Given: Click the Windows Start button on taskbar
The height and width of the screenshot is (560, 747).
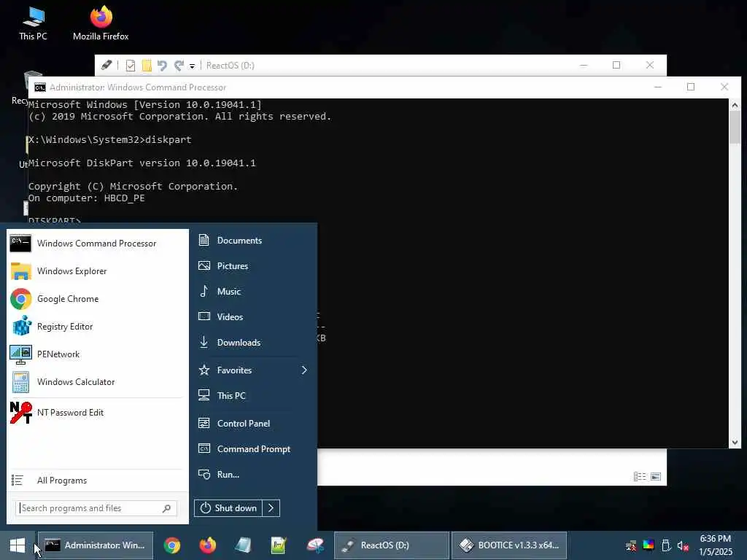Looking at the screenshot, I should click(x=18, y=545).
